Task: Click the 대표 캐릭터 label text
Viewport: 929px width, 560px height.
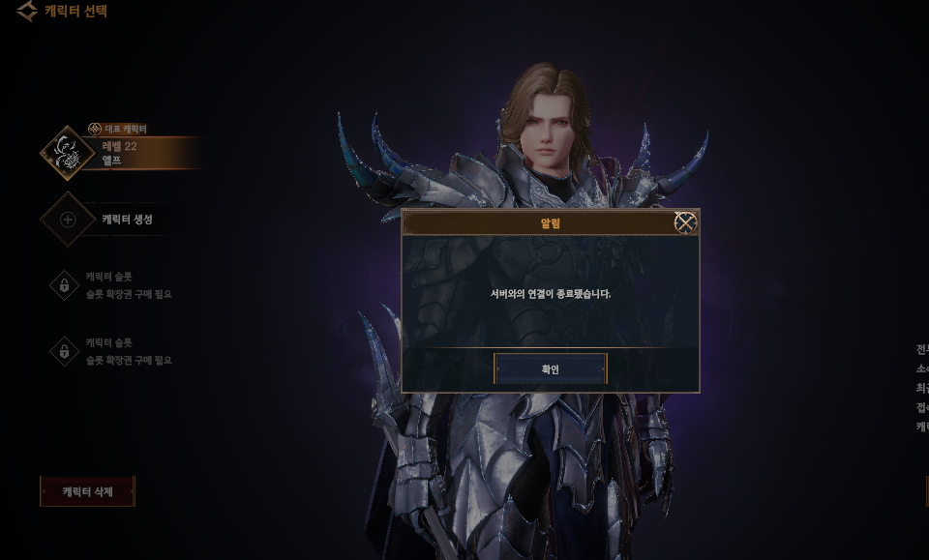Action: coord(126,129)
